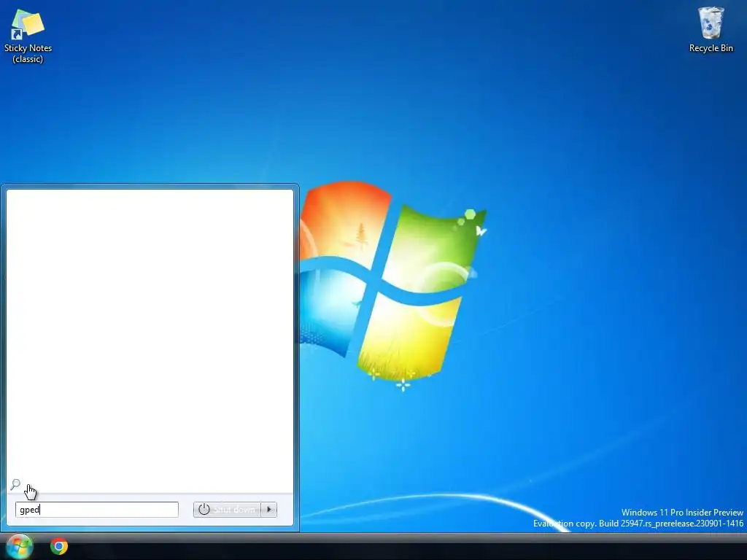Click the Windows Start orb button
Viewport: 747px width, 560px height.
pos(20,546)
